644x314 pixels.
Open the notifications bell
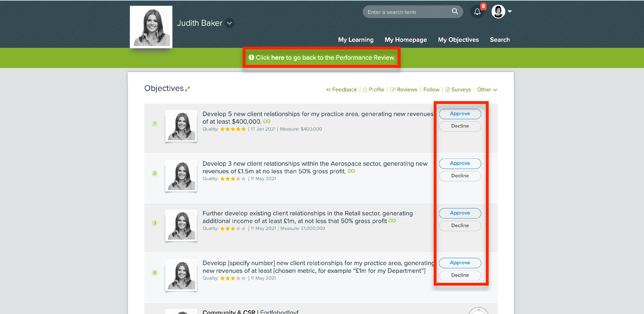[x=477, y=12]
